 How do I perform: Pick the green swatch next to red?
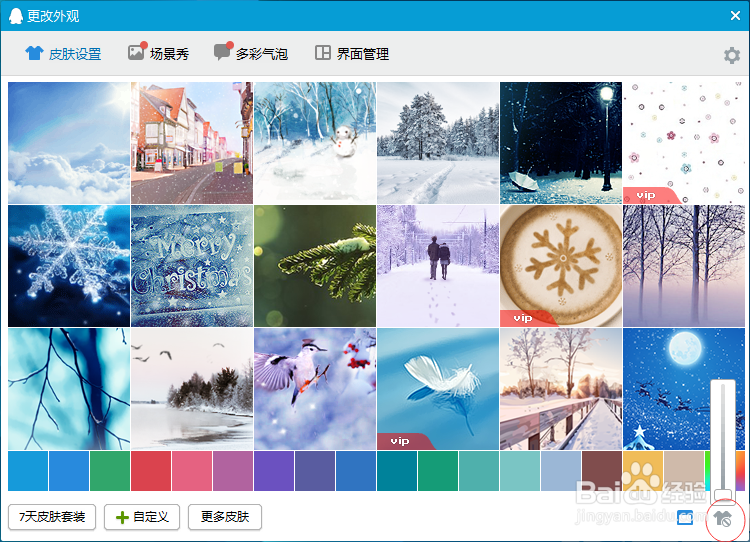pos(110,471)
